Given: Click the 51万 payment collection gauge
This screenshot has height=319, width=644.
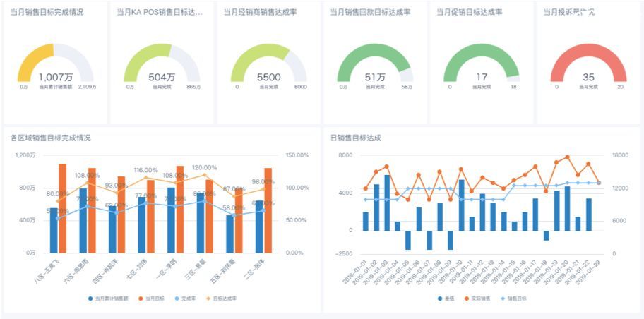Looking at the screenshot, I should tap(375, 66).
